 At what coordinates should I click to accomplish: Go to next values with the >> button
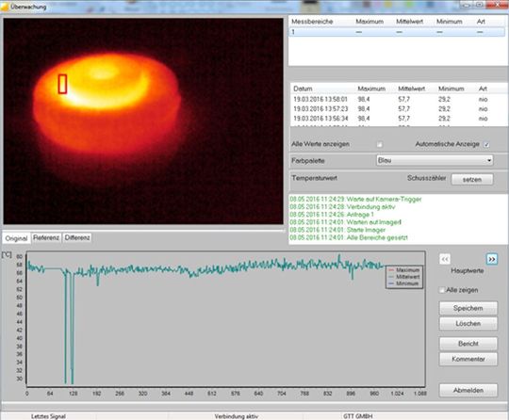tap(492, 259)
